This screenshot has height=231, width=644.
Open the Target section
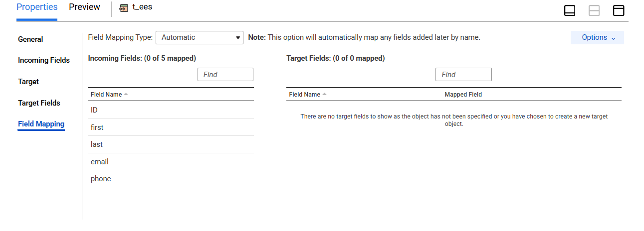28,82
